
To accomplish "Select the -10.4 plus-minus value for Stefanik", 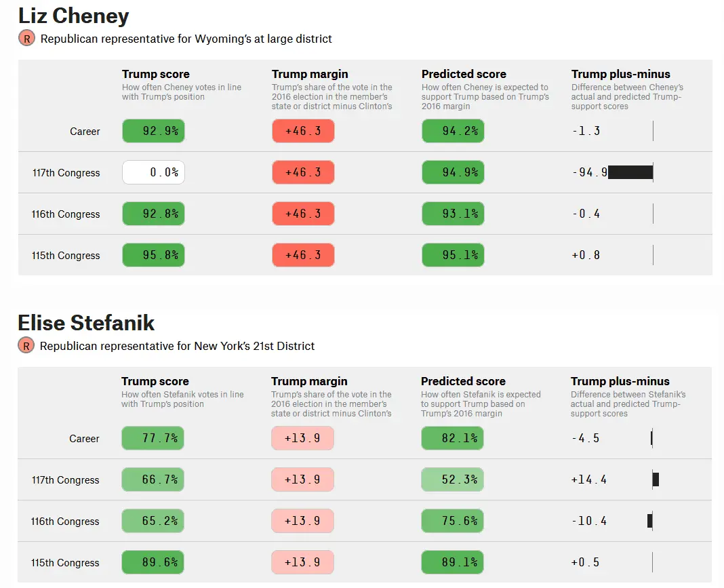I will (589, 521).
